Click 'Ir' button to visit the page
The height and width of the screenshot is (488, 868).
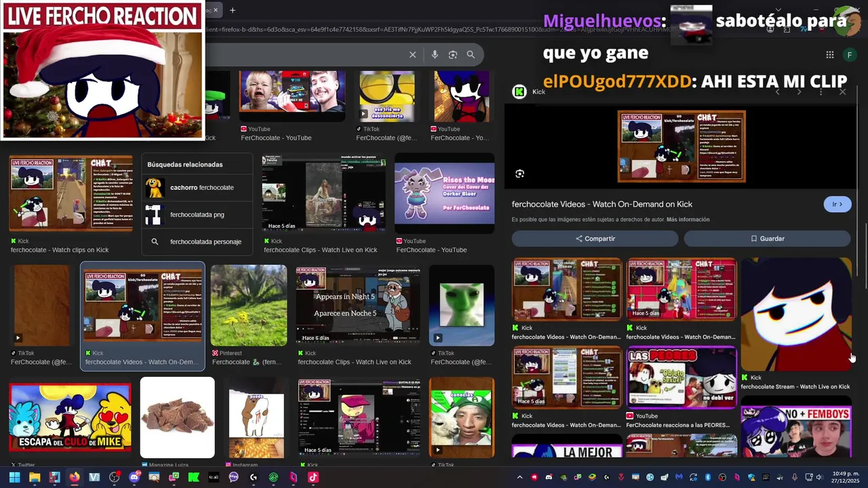(x=837, y=204)
